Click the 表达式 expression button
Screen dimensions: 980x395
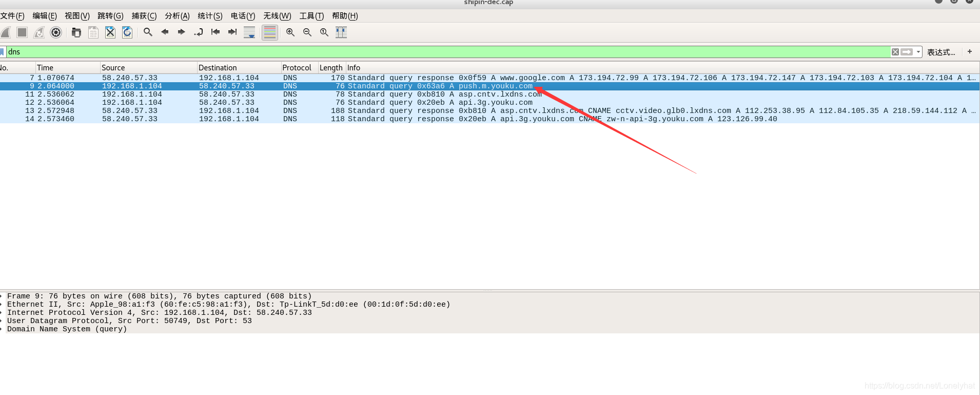tap(941, 52)
